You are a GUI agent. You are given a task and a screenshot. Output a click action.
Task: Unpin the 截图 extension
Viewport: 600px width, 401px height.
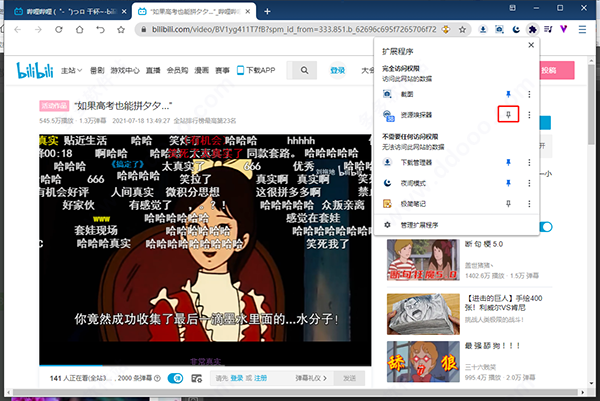tap(508, 94)
